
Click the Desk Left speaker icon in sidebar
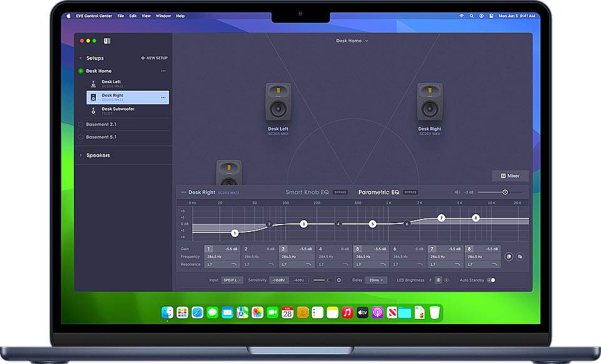[93, 84]
